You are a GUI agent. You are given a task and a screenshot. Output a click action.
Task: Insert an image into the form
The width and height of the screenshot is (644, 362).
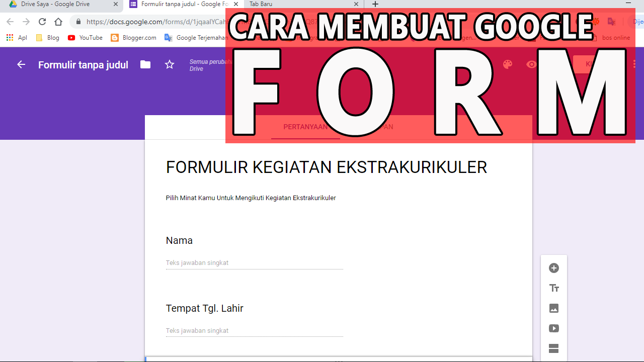click(x=553, y=308)
